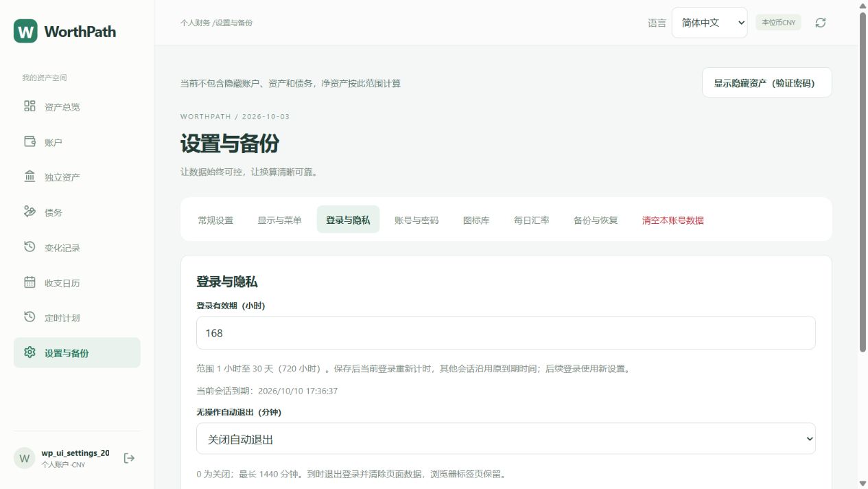Click the WorthPath brand name text
The image size is (868, 489).
(80, 31)
